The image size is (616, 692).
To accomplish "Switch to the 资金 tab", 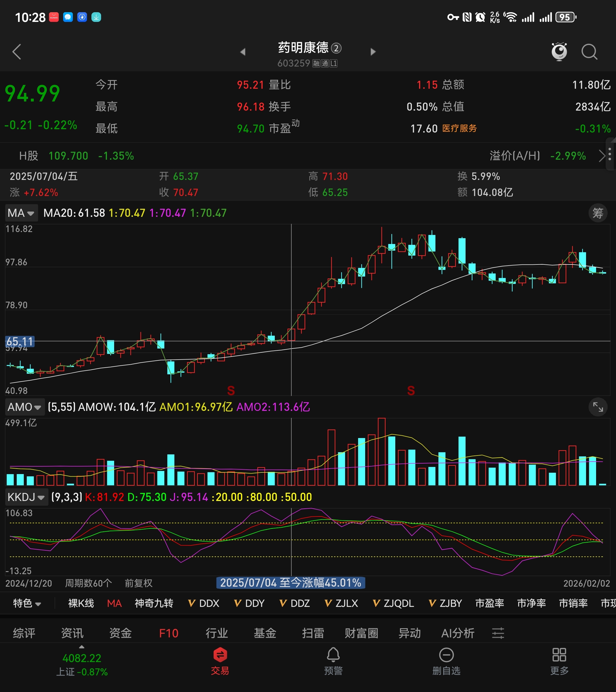I will pyautogui.click(x=120, y=633).
